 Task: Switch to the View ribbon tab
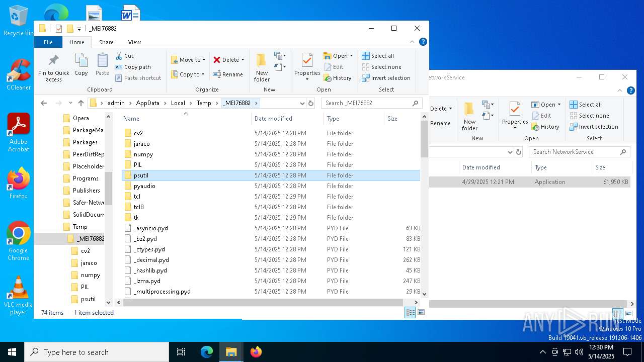pos(134,42)
